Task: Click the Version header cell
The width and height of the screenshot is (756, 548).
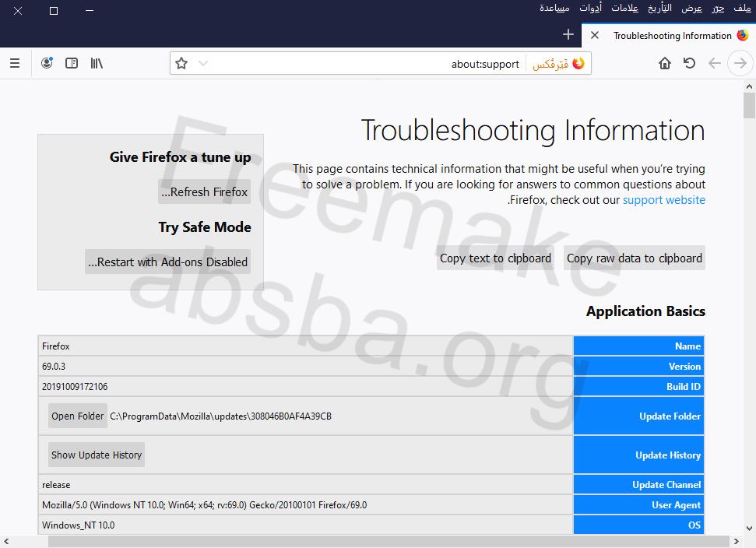Action: 639,367
